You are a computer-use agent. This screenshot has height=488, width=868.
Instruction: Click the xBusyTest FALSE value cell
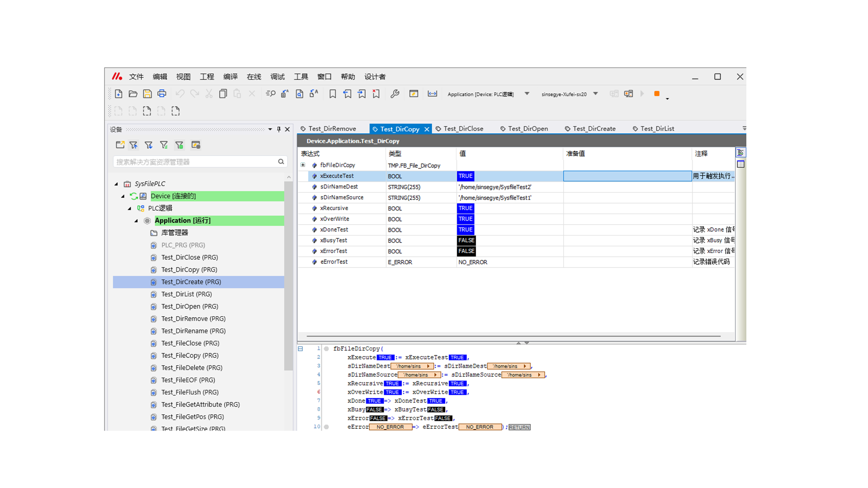(466, 240)
